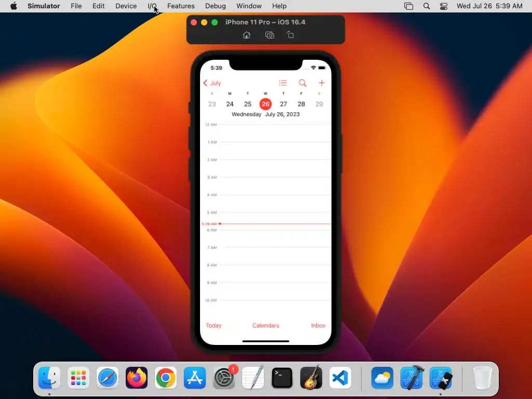
Task: Tap the 7 AM time slot label
Action: (x=212, y=248)
